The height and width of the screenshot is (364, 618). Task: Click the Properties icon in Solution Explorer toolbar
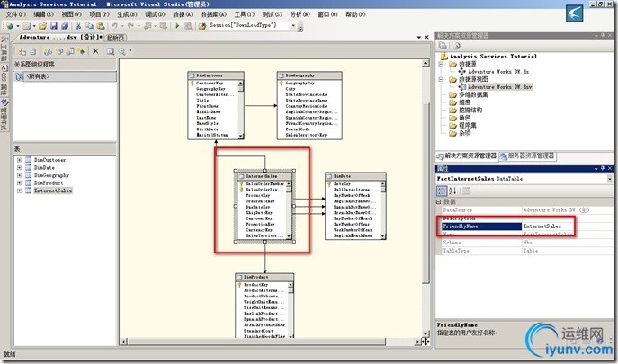point(443,46)
